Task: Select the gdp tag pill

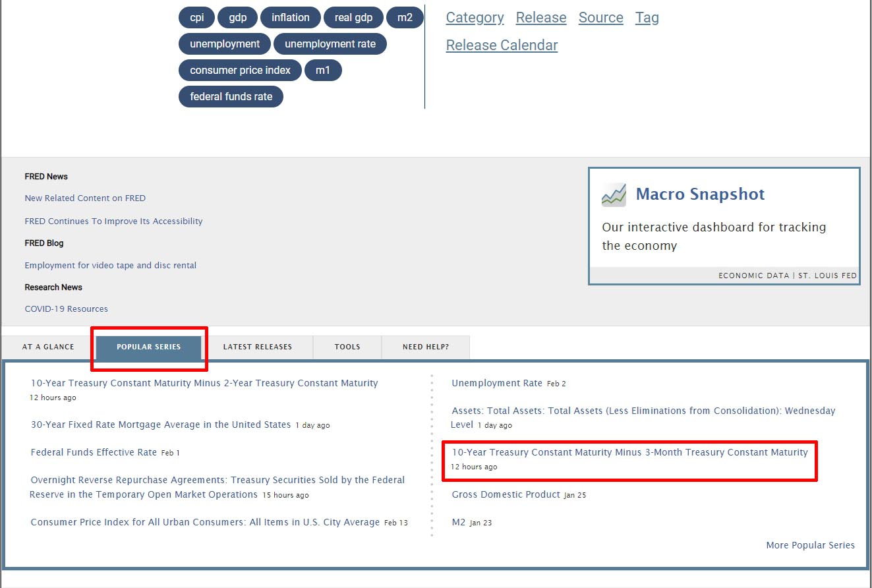Action: point(238,18)
